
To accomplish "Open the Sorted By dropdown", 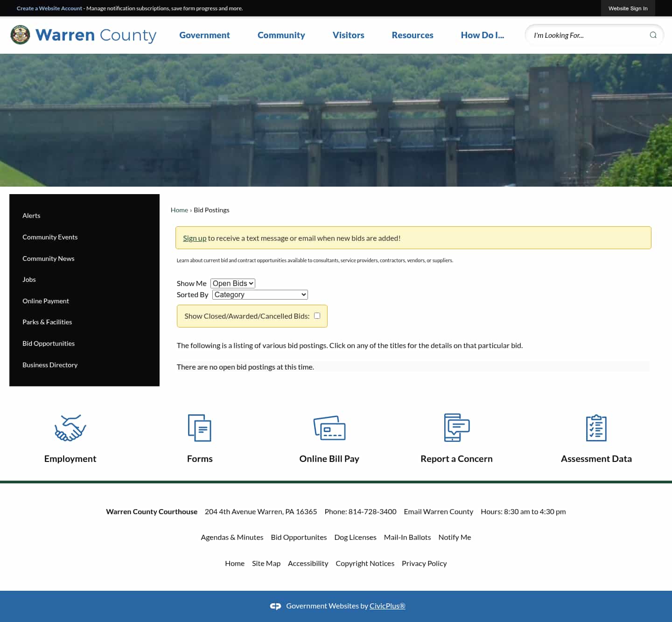I will [x=259, y=294].
